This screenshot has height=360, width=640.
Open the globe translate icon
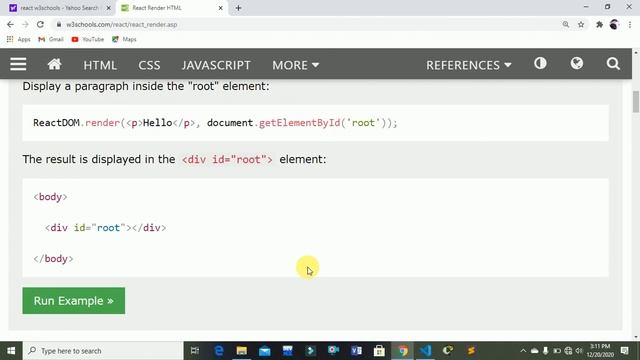(x=577, y=63)
